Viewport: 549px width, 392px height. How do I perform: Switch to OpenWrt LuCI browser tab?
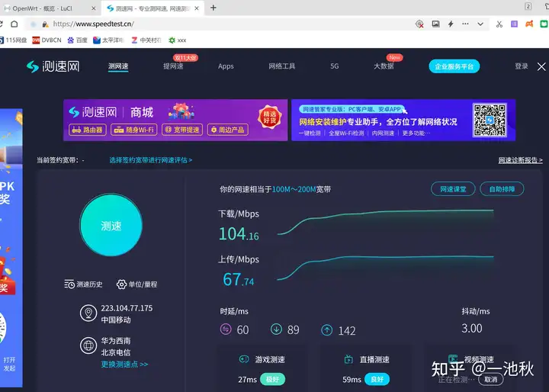48,8
